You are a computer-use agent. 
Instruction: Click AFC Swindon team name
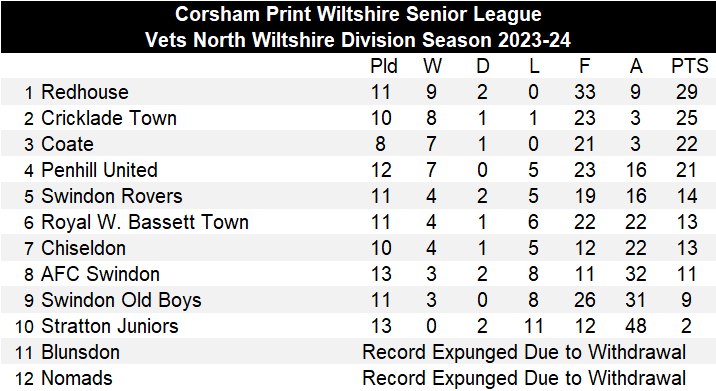[x=100, y=274]
